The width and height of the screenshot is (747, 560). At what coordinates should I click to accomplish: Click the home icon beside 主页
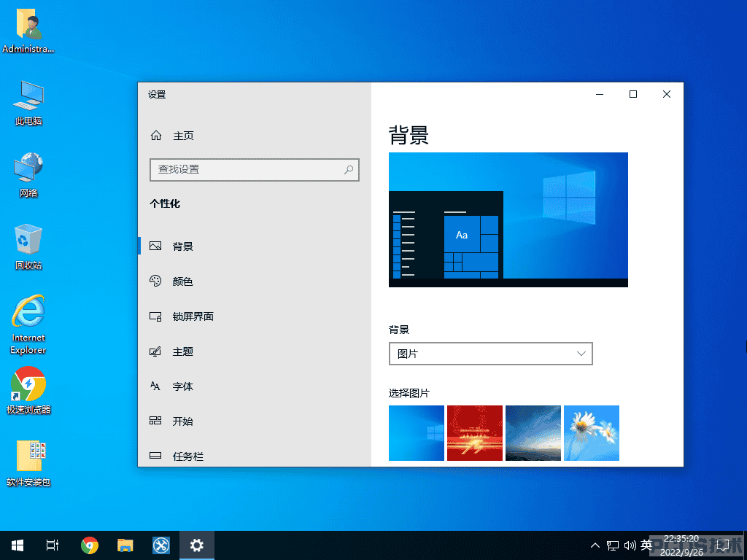156,136
